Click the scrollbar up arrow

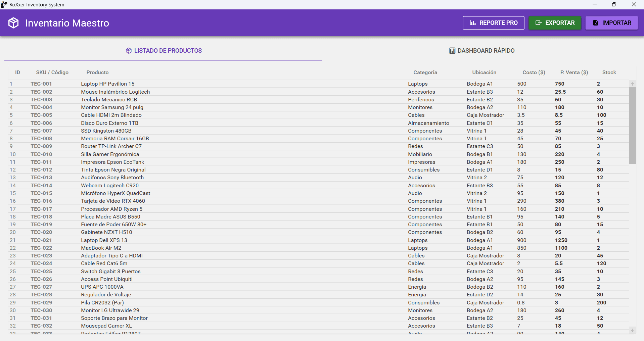click(633, 84)
